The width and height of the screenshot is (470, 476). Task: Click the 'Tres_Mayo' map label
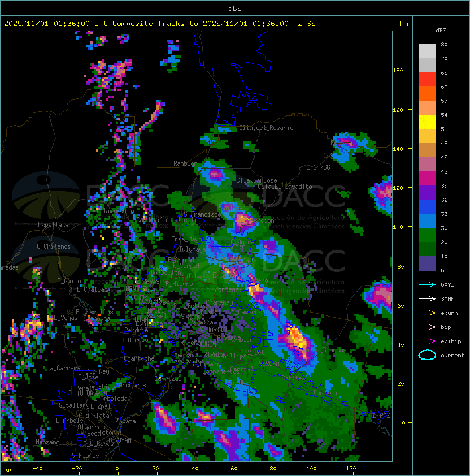click(186, 239)
